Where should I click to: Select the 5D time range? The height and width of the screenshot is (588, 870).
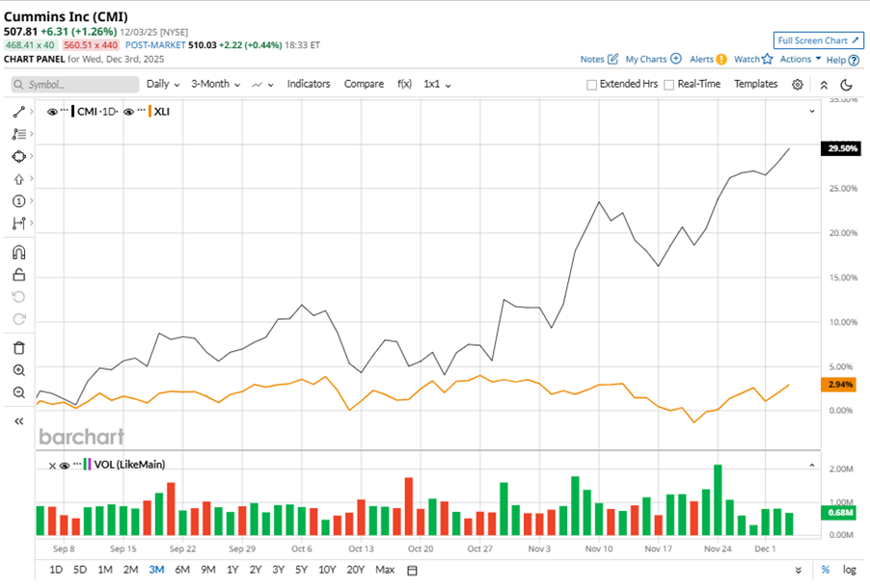(x=80, y=570)
